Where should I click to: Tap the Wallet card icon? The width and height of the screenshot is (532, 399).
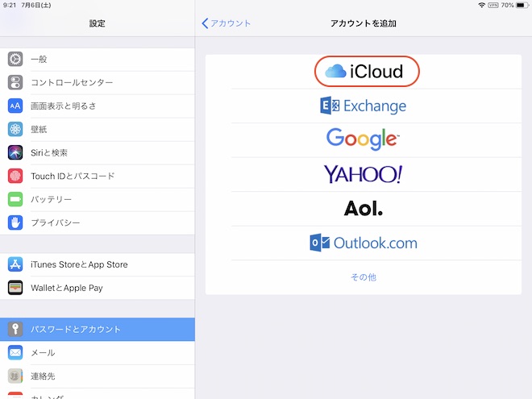15,288
